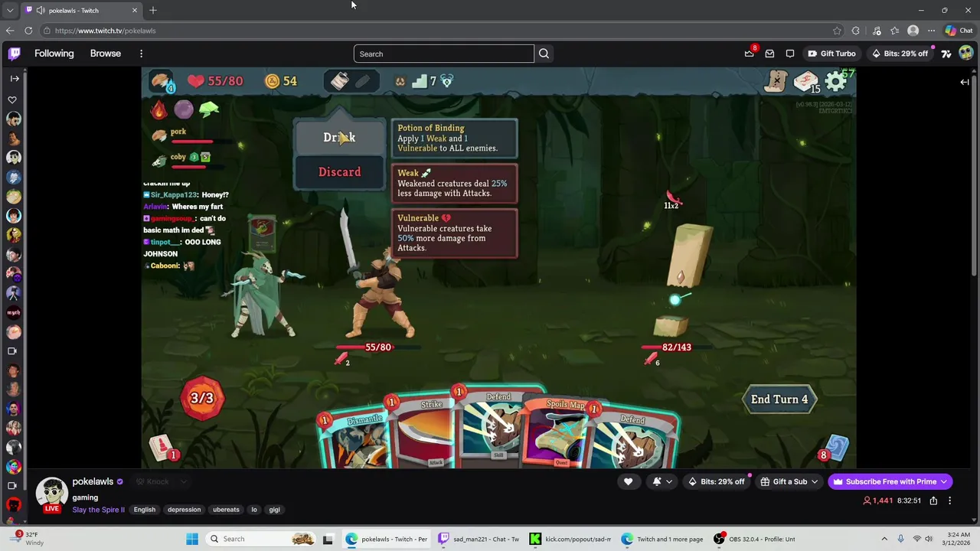Screen dimensions: 980x551
Task: Open the game map scroll icon
Action: point(776,80)
